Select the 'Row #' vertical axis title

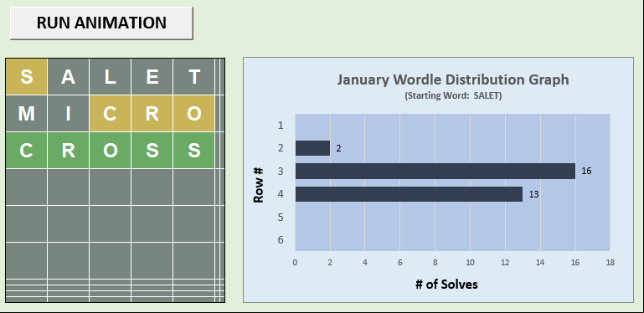click(258, 185)
